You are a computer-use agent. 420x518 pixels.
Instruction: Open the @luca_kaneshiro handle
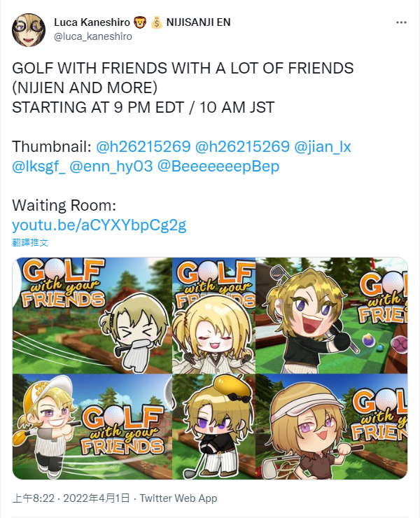coord(93,36)
